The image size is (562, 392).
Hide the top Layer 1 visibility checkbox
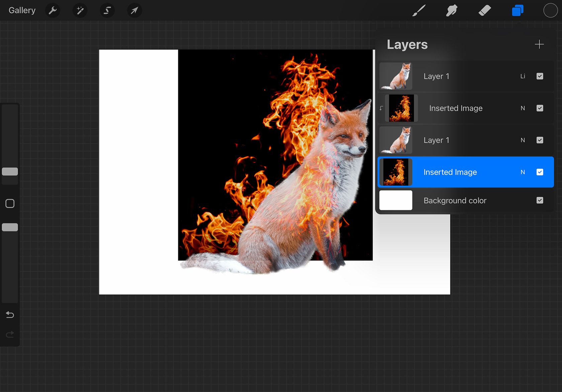click(x=540, y=76)
